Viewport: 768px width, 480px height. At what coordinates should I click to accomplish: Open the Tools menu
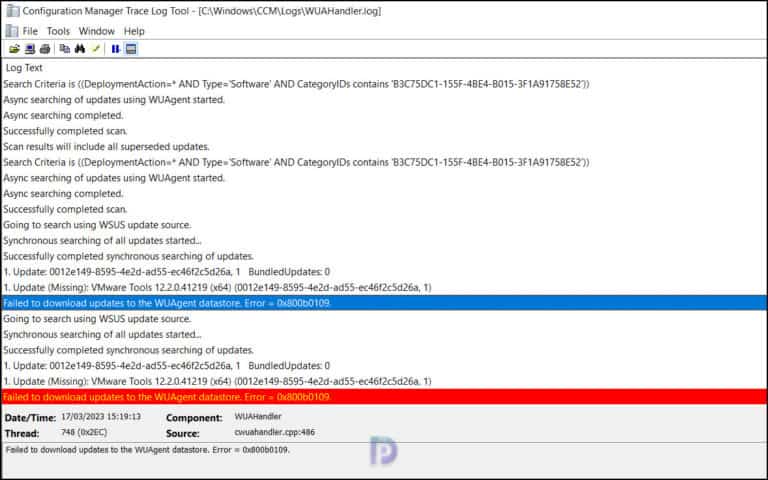[58, 31]
